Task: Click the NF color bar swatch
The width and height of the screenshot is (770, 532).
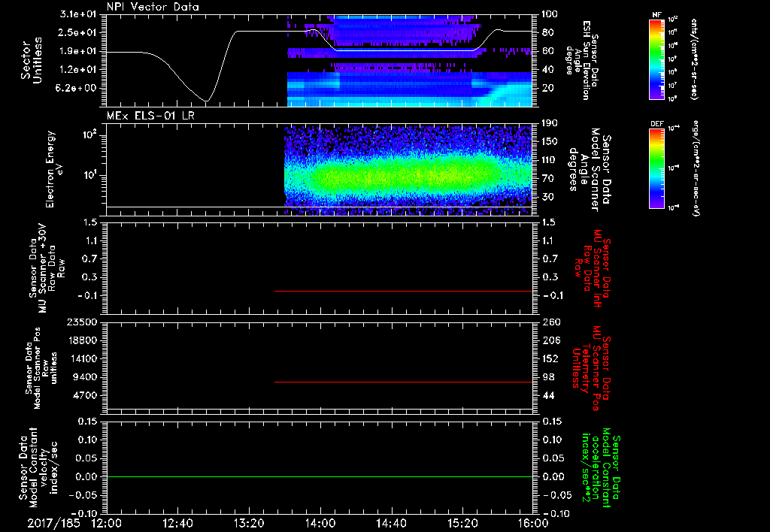Action: coord(656,59)
